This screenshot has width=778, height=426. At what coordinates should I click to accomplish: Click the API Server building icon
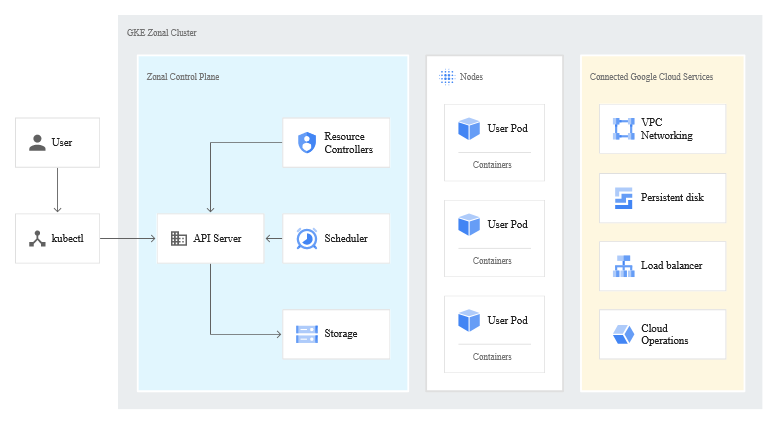[179, 239]
